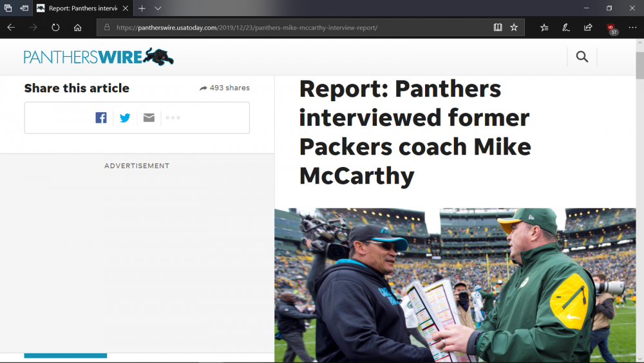Share article on Twitter
644x363 pixels.
[x=125, y=117]
